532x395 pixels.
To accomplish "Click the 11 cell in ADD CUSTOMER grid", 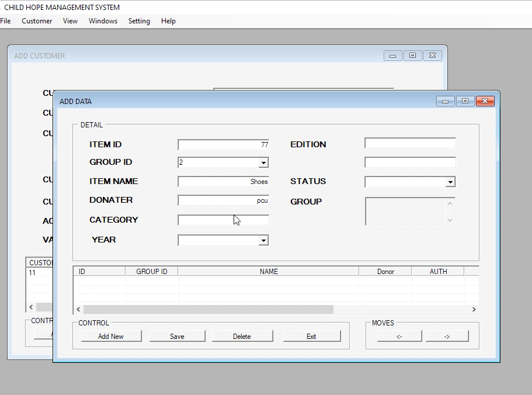I will [39, 273].
